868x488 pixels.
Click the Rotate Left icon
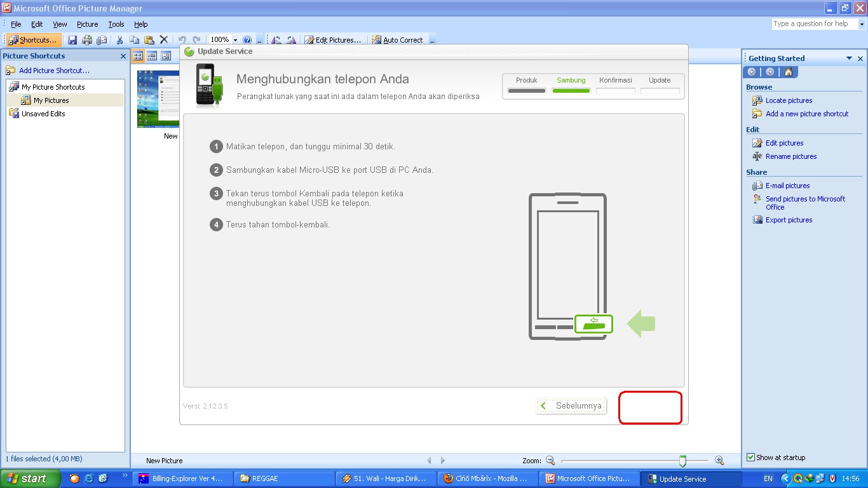276,39
